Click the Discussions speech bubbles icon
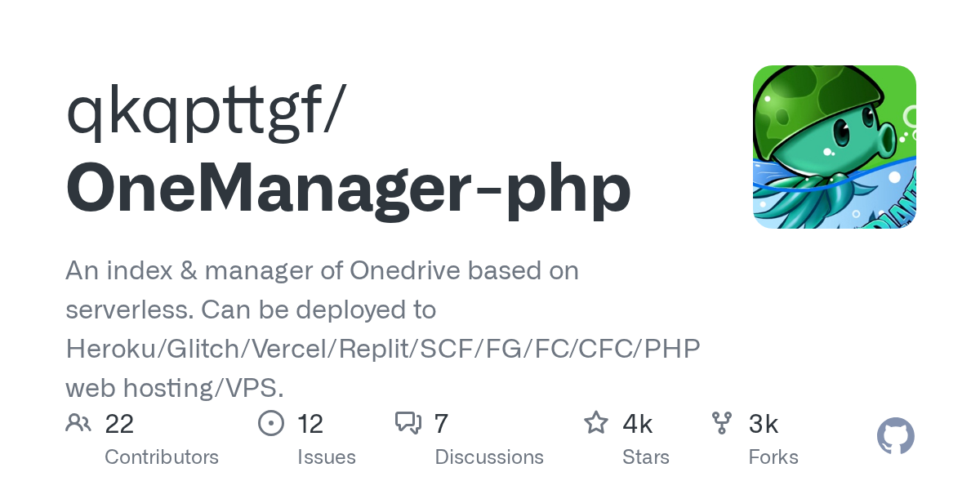 408,423
